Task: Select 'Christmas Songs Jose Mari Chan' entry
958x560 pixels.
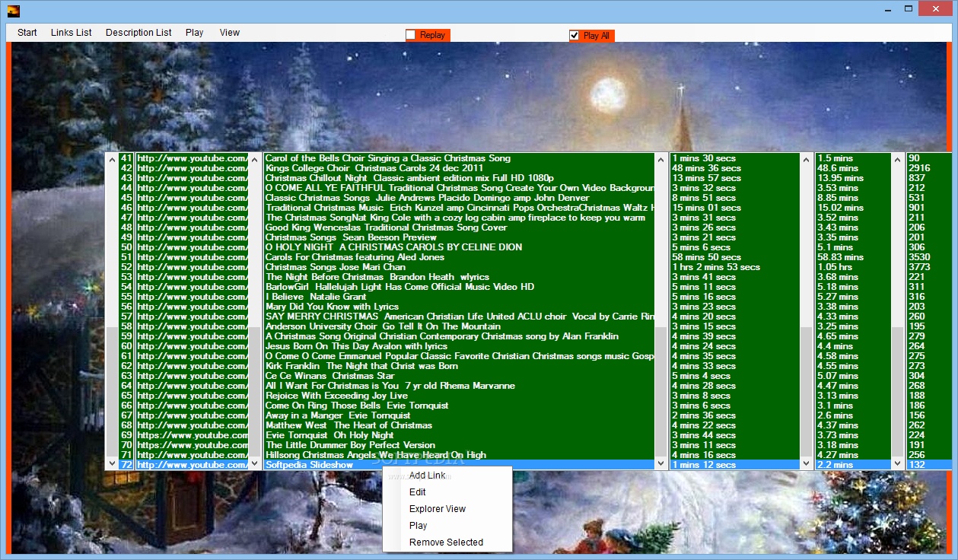Action: click(459, 267)
